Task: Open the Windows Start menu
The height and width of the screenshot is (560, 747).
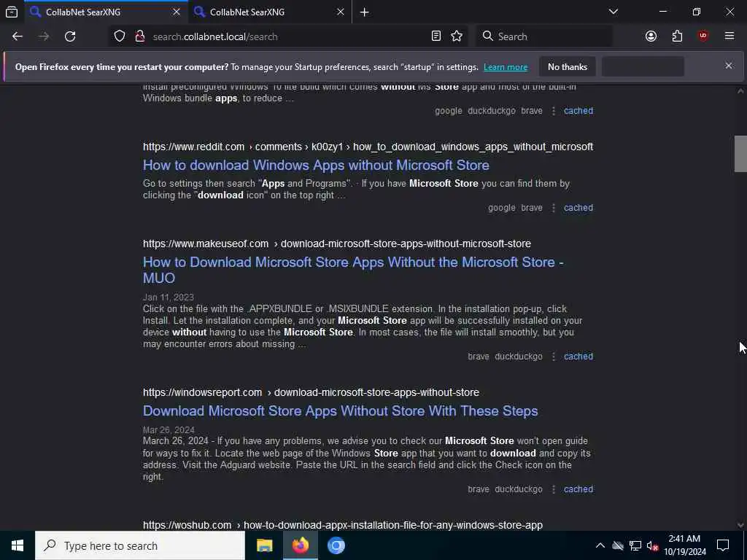Action: point(18,545)
